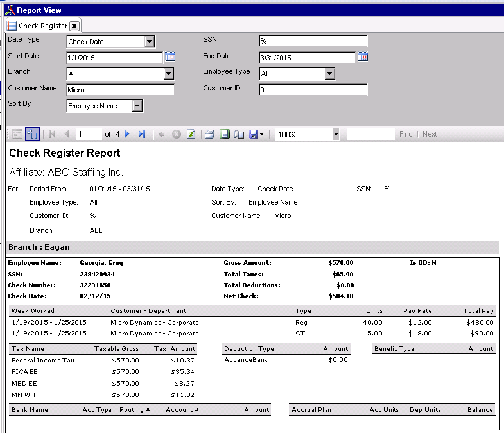Click the Customer Name field containing Micro
This screenshot has width=504, height=433.
pyautogui.click(x=121, y=90)
